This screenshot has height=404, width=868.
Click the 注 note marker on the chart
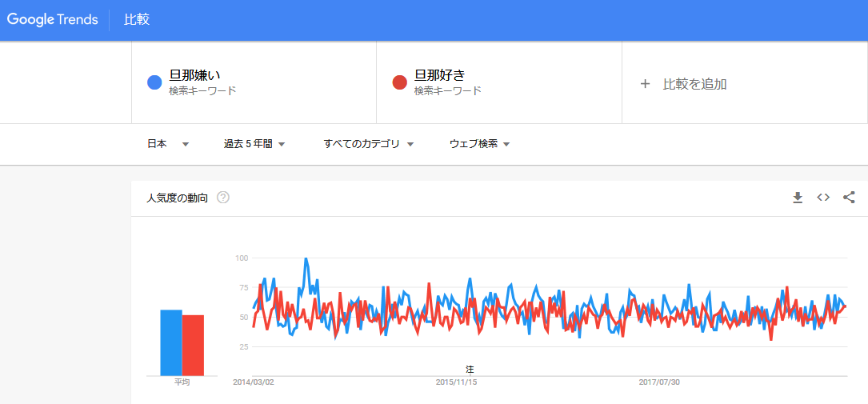pyautogui.click(x=470, y=369)
